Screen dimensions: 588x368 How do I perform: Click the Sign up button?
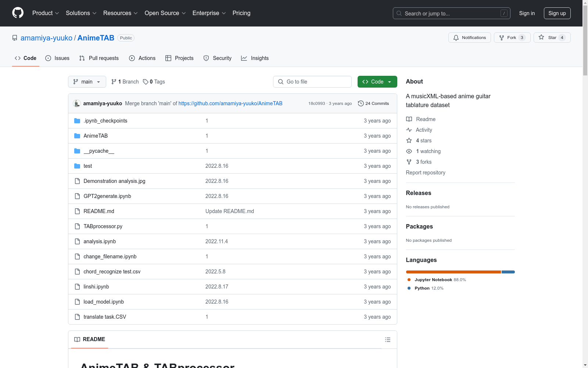557,13
